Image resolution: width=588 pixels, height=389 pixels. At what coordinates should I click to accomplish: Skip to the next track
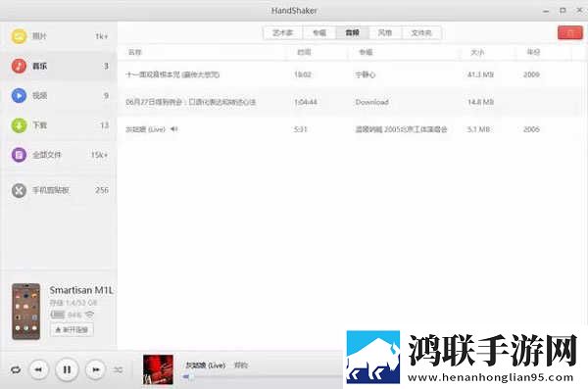pos(95,369)
